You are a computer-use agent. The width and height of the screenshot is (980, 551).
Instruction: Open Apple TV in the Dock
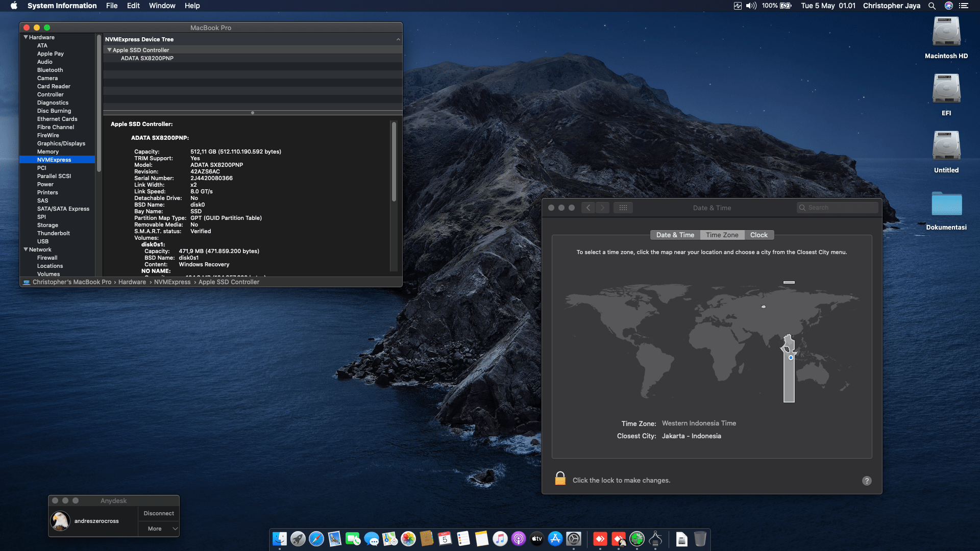tap(537, 539)
